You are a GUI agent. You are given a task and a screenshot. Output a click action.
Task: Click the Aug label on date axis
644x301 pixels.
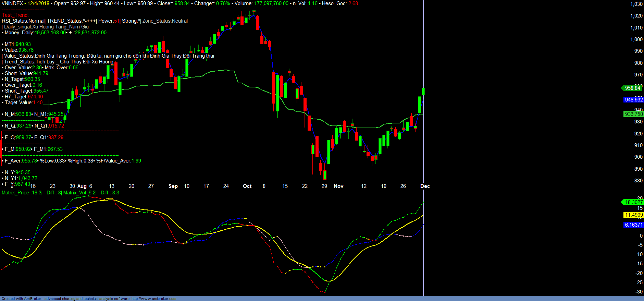tap(82, 186)
